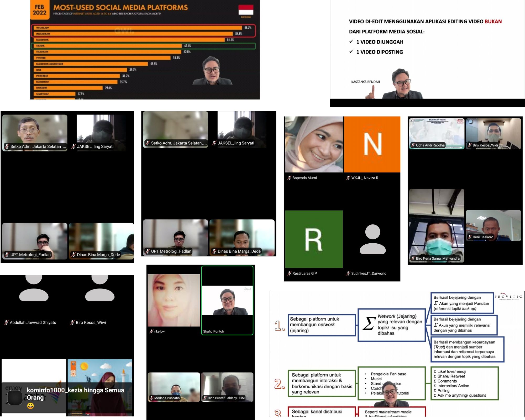Select Shafiq Pontoh's highlighted speaker tile

227,300
